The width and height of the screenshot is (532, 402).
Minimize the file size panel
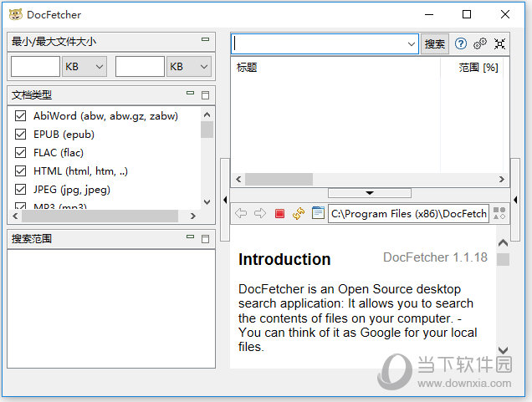(x=205, y=39)
